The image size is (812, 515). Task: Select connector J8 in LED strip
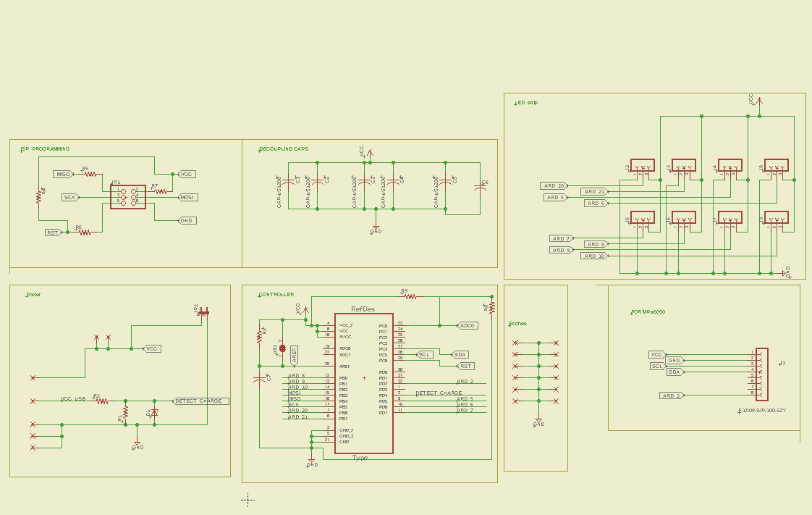coord(777,165)
